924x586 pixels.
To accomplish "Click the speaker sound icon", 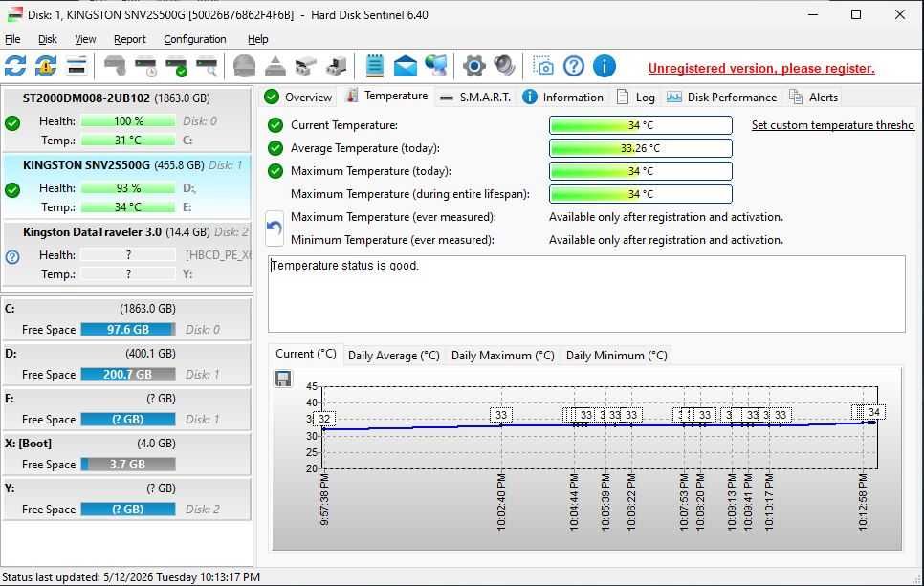I will coord(504,66).
